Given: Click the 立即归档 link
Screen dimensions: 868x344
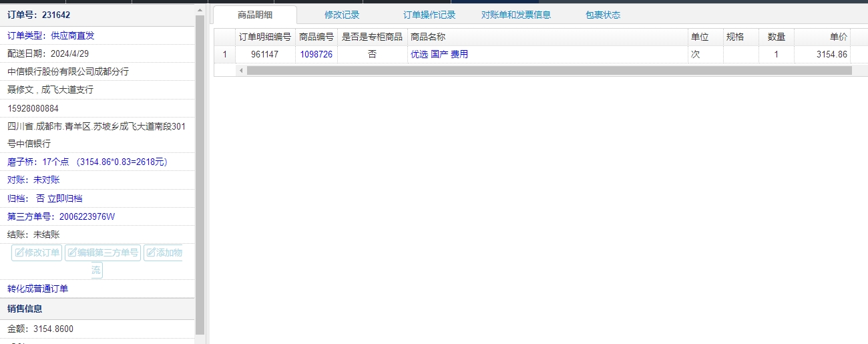Looking at the screenshot, I should (x=65, y=198).
